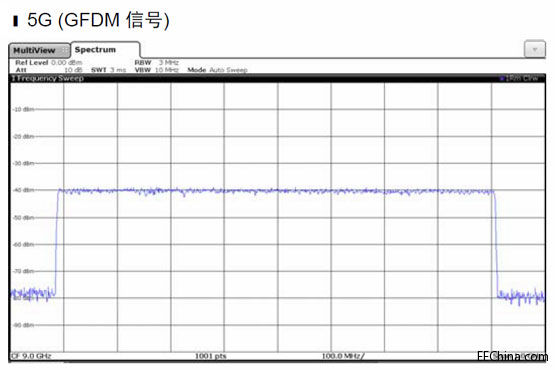Click the 1 Frequency Sweep title bar
Screen dimensions: 555x370
(277, 78)
